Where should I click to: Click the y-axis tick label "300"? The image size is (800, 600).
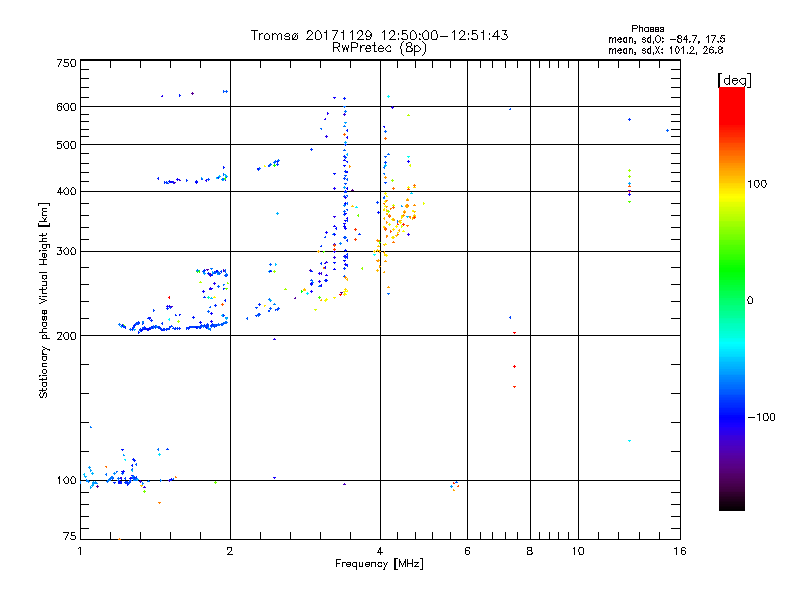[67, 251]
